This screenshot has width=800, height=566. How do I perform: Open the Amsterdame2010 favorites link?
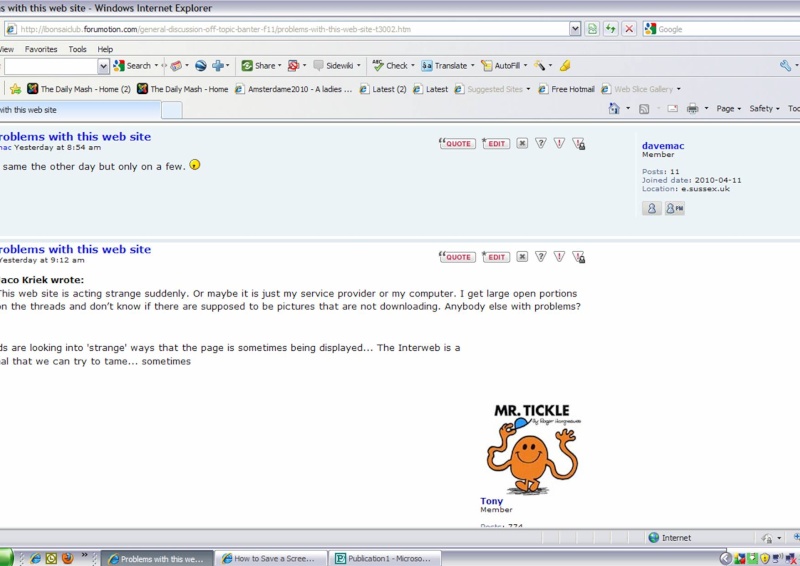pos(293,89)
